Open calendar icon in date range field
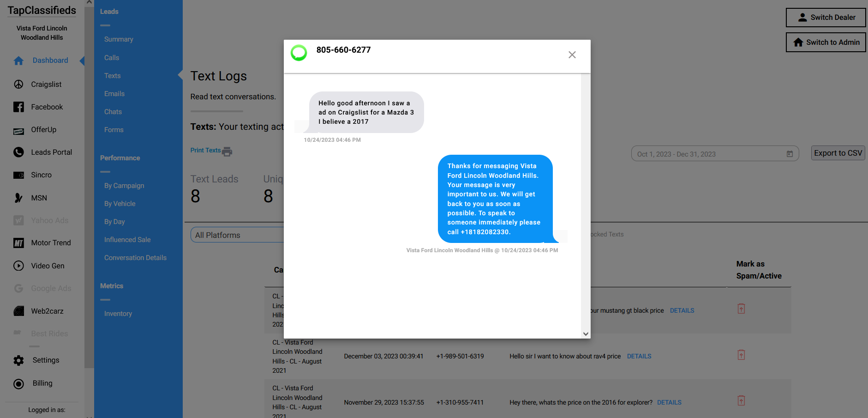868x418 pixels. pos(790,154)
